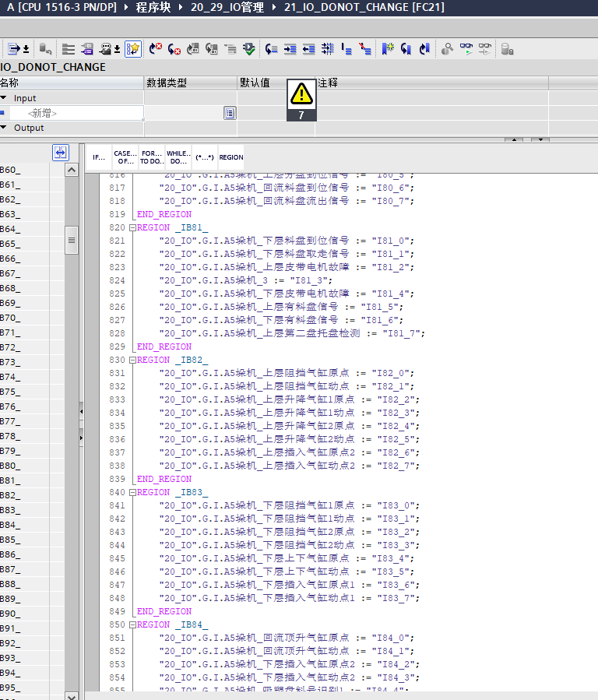This screenshot has height=700, width=598.
Task: Go to the next bookmark icon
Action: 406,48
